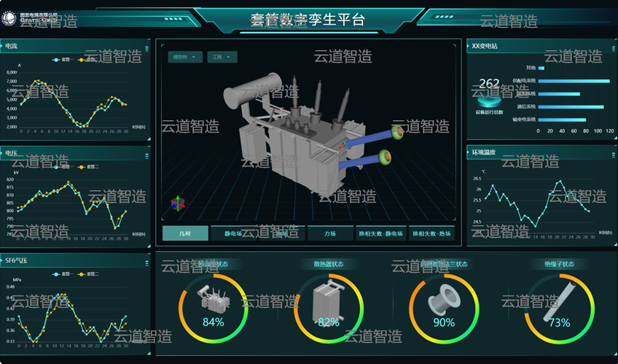Click the XYZ axis orientation gizmo
The width and height of the screenshot is (618, 364).
click(x=177, y=203)
